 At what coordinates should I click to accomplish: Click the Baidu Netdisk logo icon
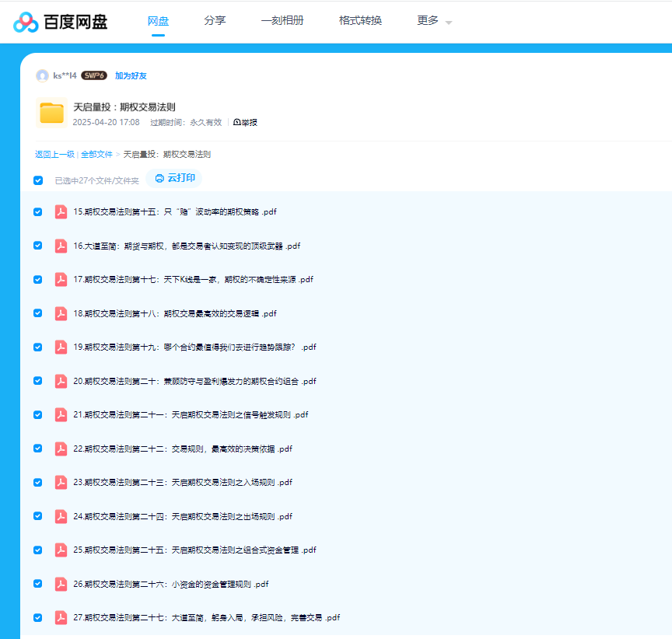click(x=26, y=23)
